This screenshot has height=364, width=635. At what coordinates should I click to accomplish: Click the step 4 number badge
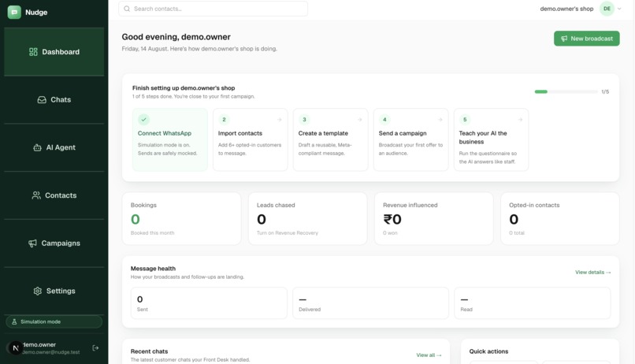coord(384,120)
